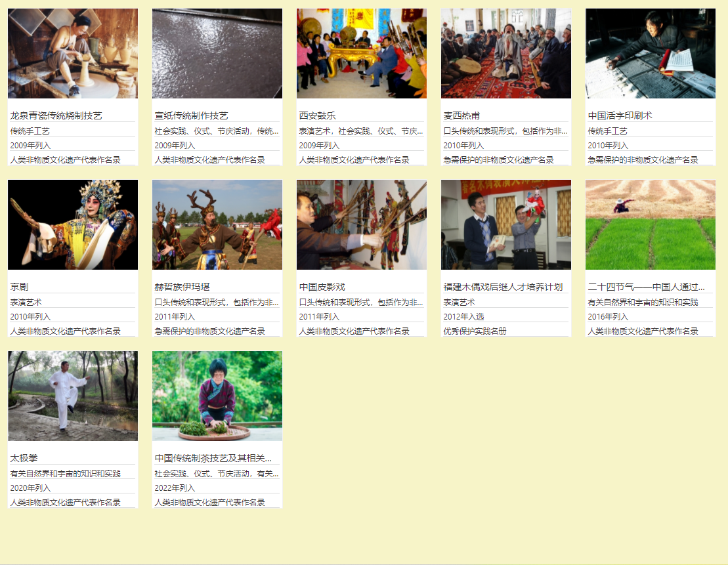Click 人类非物质文化遗产代表作名录 under 京剧
Viewport: 728px width, 565px height.
coord(66,331)
